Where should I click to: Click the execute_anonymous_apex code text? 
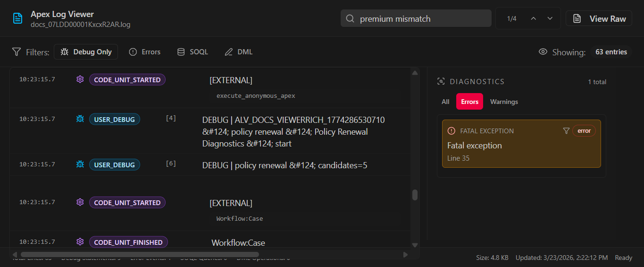click(x=256, y=95)
